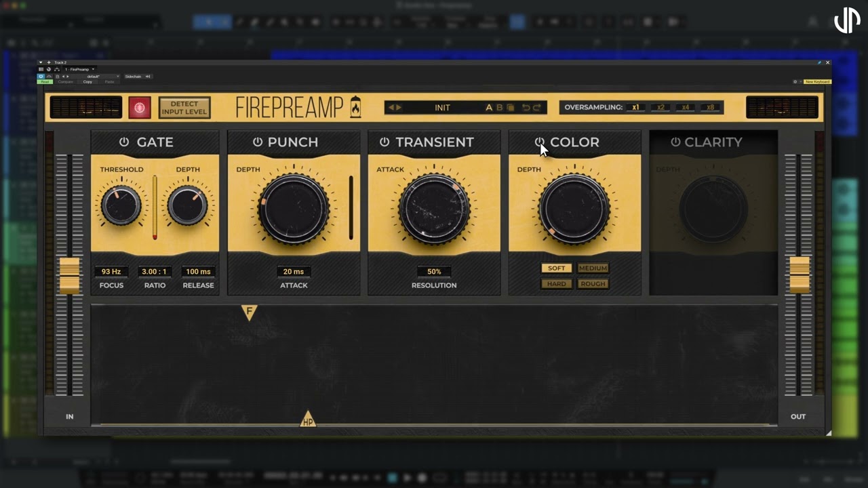This screenshot has width=868, height=488.
Task: Open the routing icon in plugin header
Action: 57,69
